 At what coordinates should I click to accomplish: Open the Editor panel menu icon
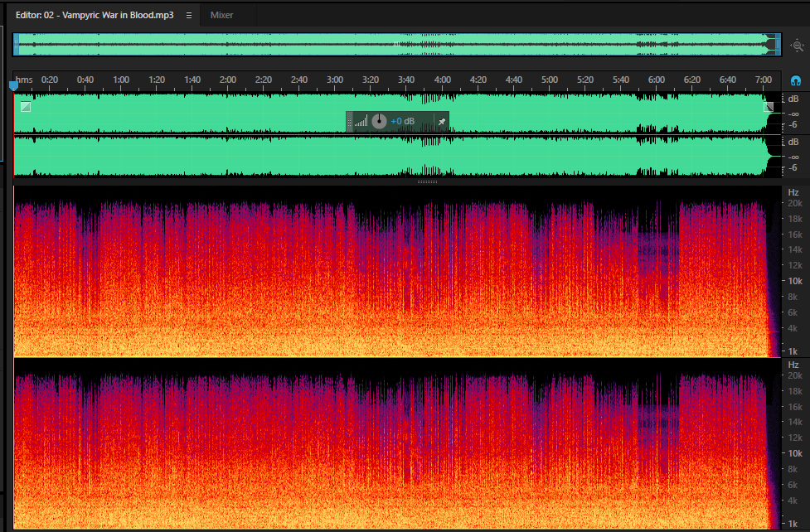[189, 16]
